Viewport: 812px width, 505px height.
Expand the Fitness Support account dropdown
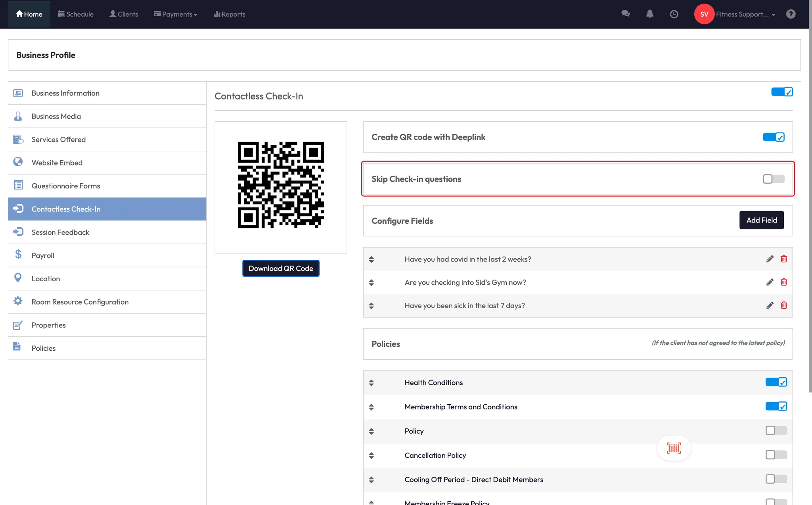coord(745,14)
